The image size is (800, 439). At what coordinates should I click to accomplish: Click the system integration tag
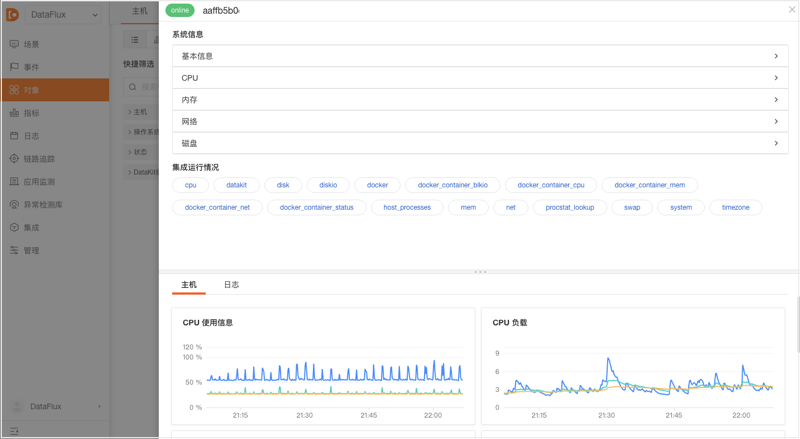(x=681, y=208)
